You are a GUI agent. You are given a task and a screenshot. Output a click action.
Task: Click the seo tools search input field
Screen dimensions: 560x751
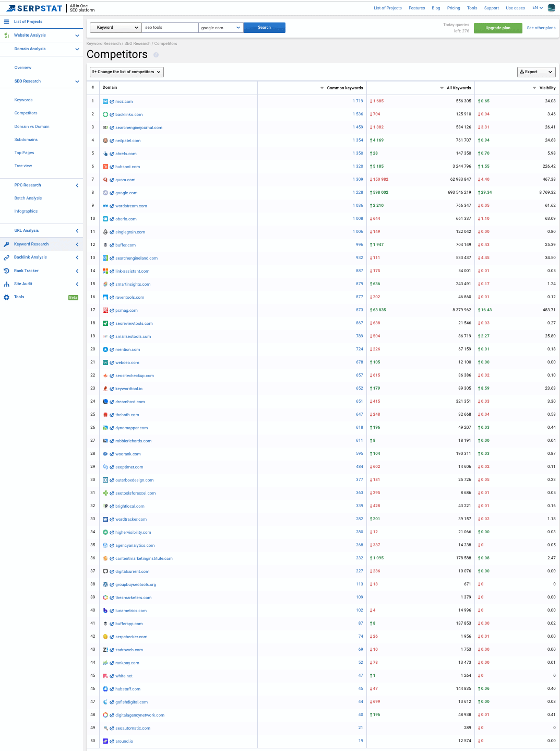click(x=170, y=28)
